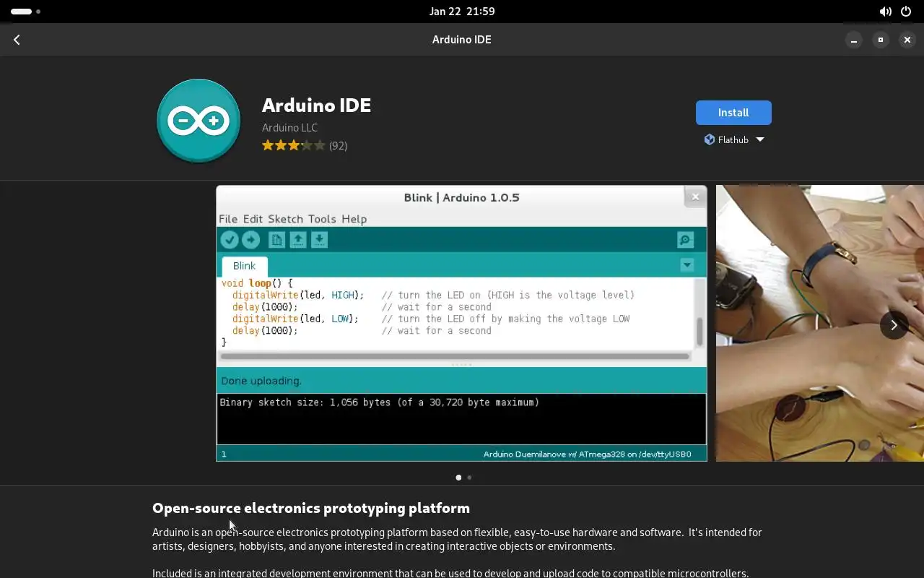Viewport: 924px width, 578px height.
Task: Click the Arduino IDE header title
Action: (462, 40)
